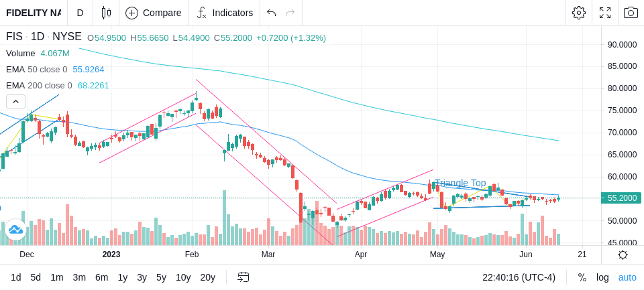Open time axis settings gear icon
This screenshot has height=290, width=644.
623,255
